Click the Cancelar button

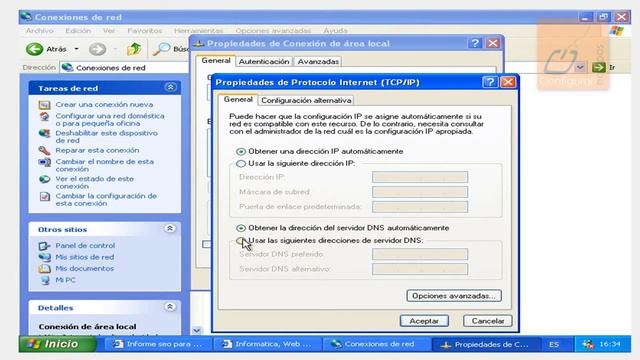(488, 321)
